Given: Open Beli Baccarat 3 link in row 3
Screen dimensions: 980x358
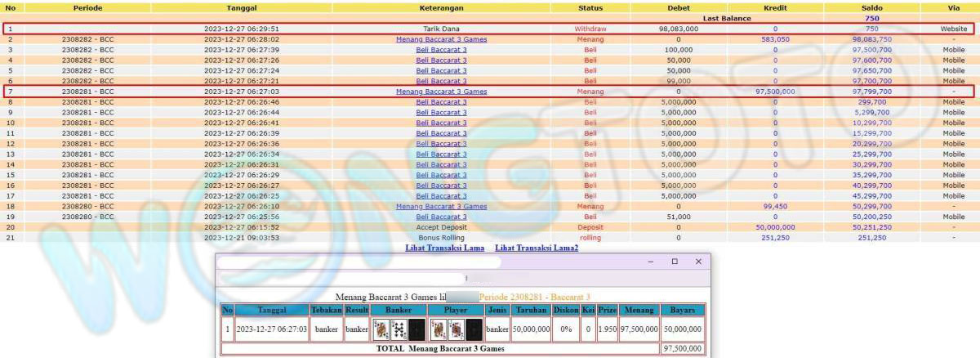Looking at the screenshot, I should [441, 50].
